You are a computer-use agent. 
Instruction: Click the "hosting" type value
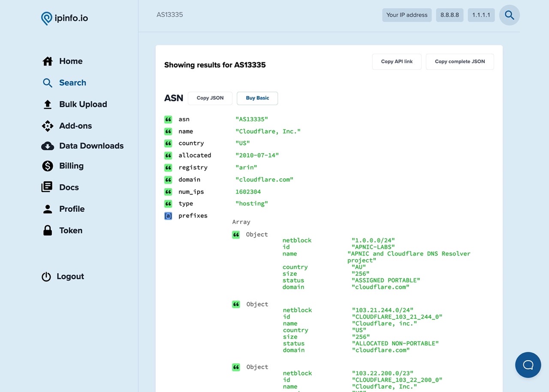tap(252, 204)
